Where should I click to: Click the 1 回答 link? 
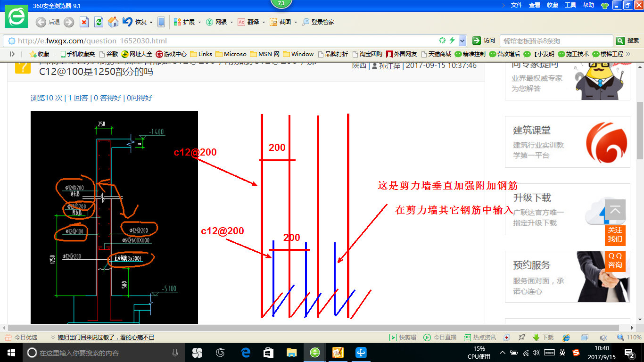pyautogui.click(x=78, y=98)
